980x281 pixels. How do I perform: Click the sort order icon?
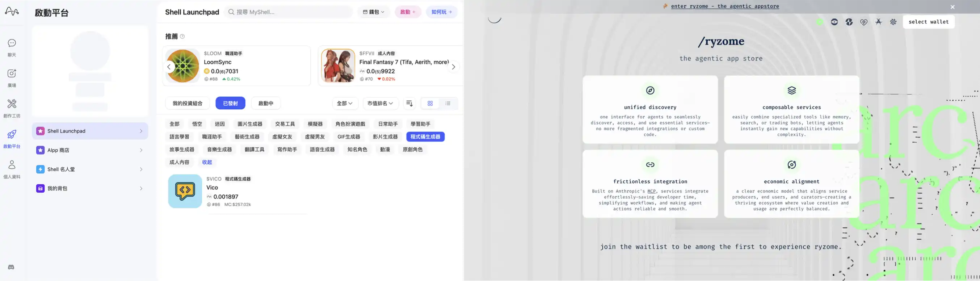[x=409, y=104]
